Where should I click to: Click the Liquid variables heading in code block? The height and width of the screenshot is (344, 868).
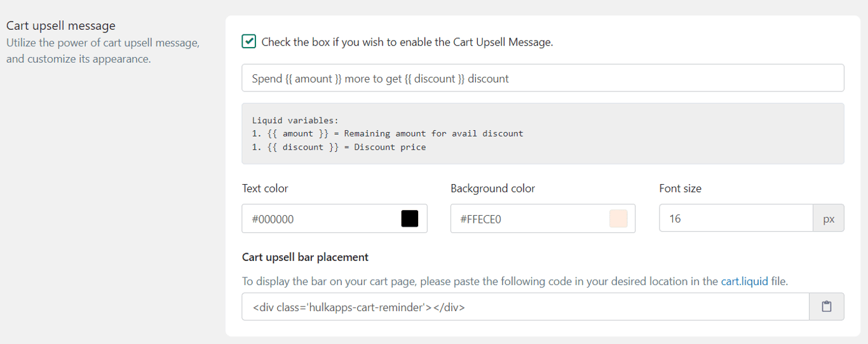pos(295,120)
